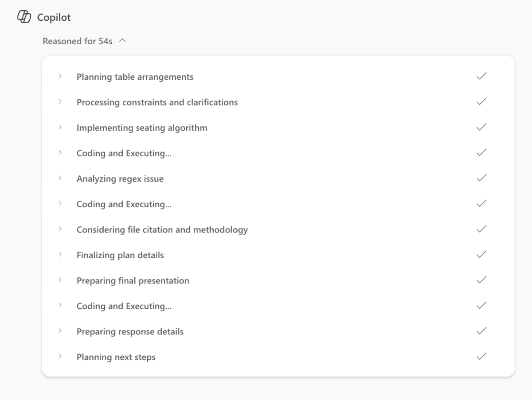Collapse the 'Reasoned for 54s' section
The width and height of the screenshot is (532, 400).
tap(123, 41)
